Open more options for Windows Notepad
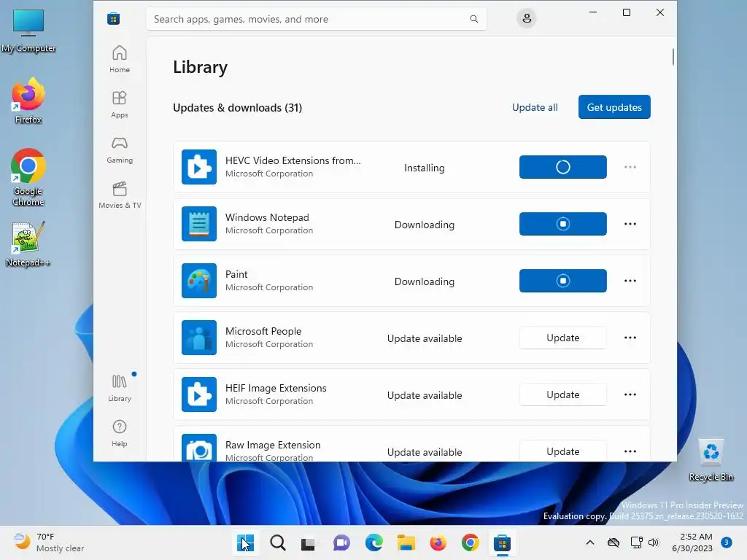The width and height of the screenshot is (747, 560). coord(630,224)
